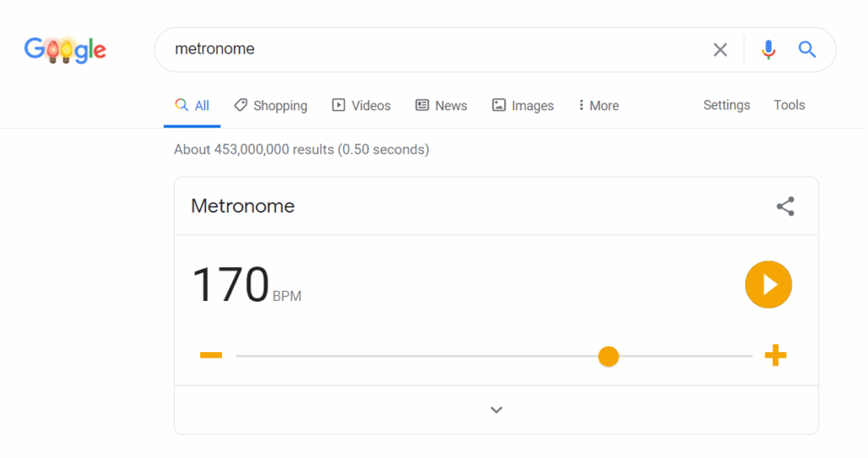
Task: Click the blue magnifying glass search button
Action: tap(807, 50)
